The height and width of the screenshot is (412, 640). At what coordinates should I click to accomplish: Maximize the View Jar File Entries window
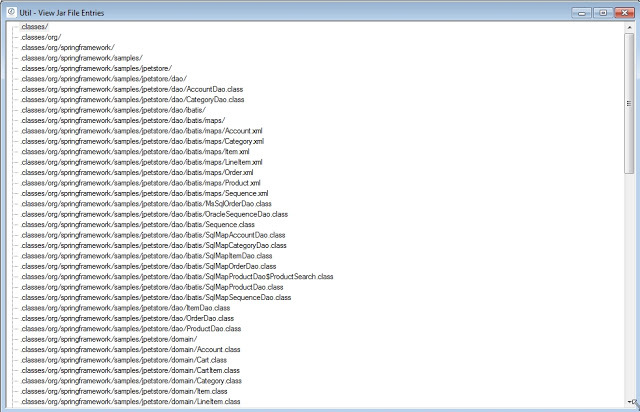pyautogui.click(x=601, y=11)
